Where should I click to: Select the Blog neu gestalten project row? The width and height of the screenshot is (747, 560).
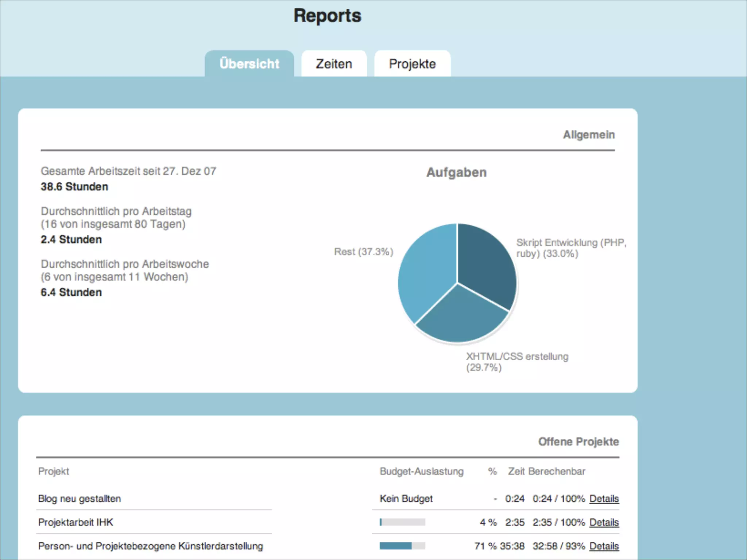click(x=80, y=498)
